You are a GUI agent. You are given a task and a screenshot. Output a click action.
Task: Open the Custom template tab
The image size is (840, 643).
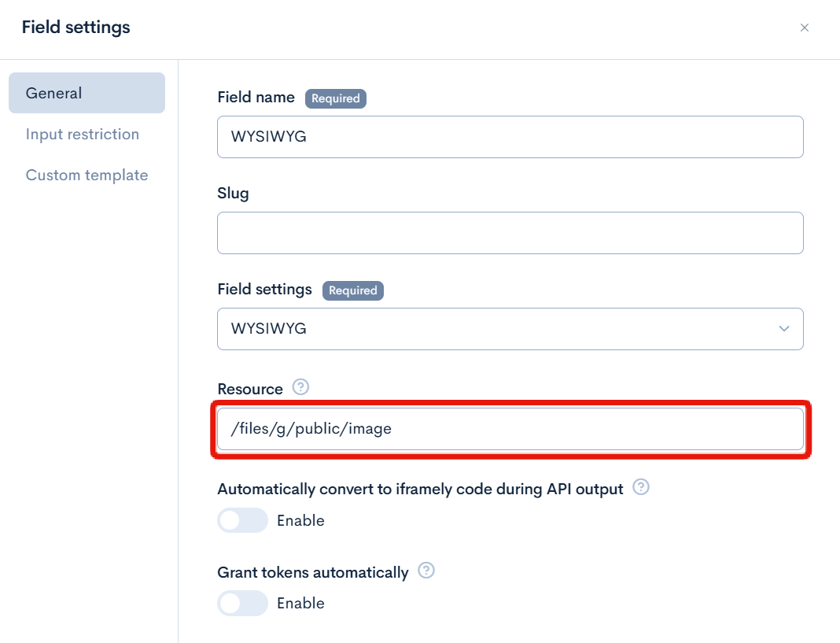[87, 176]
